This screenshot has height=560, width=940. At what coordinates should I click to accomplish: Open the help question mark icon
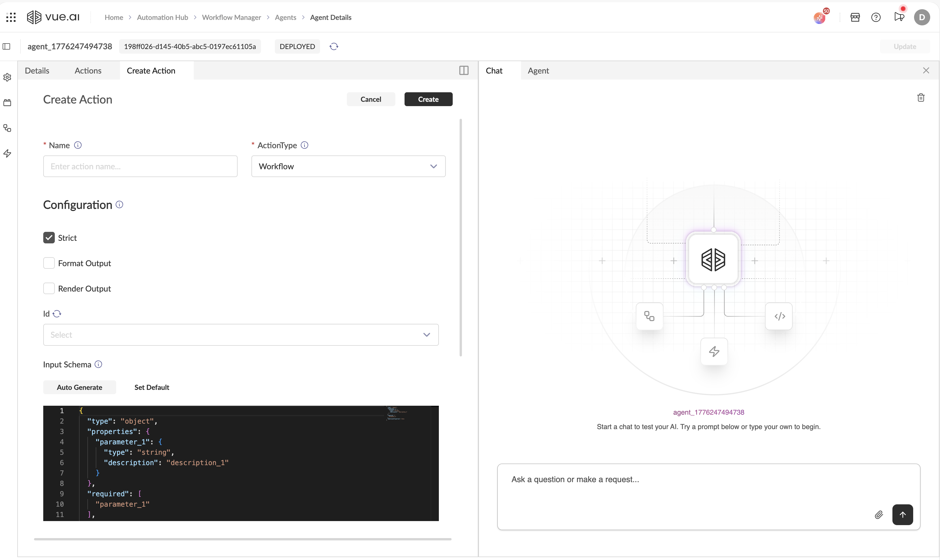click(x=875, y=17)
